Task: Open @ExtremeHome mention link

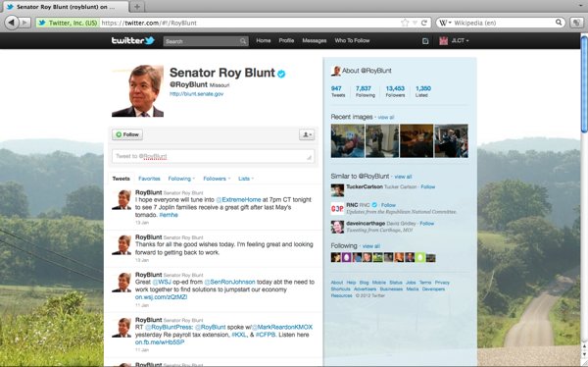Action: click(238, 200)
